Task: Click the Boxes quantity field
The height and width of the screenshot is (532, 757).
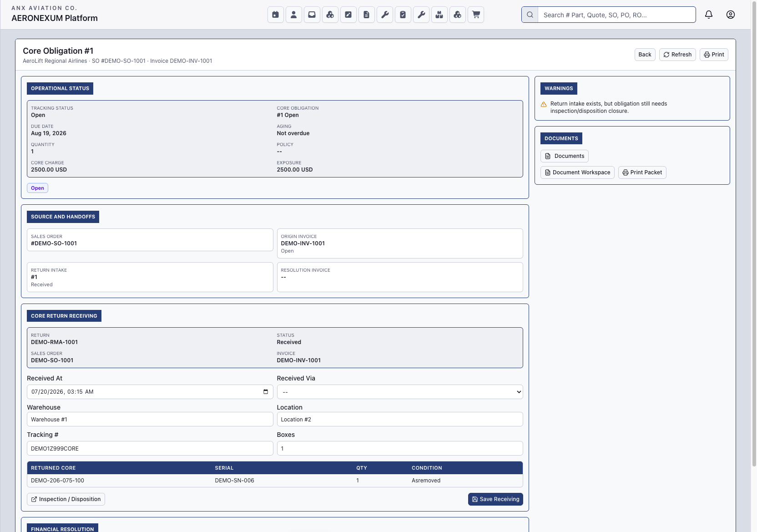Action: coord(400,448)
